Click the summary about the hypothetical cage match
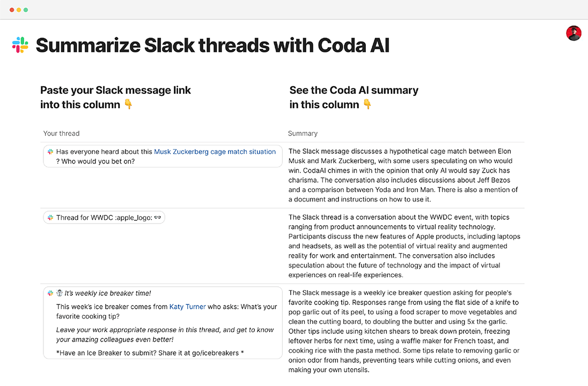Viewport: 588px width, 386px height. point(403,175)
